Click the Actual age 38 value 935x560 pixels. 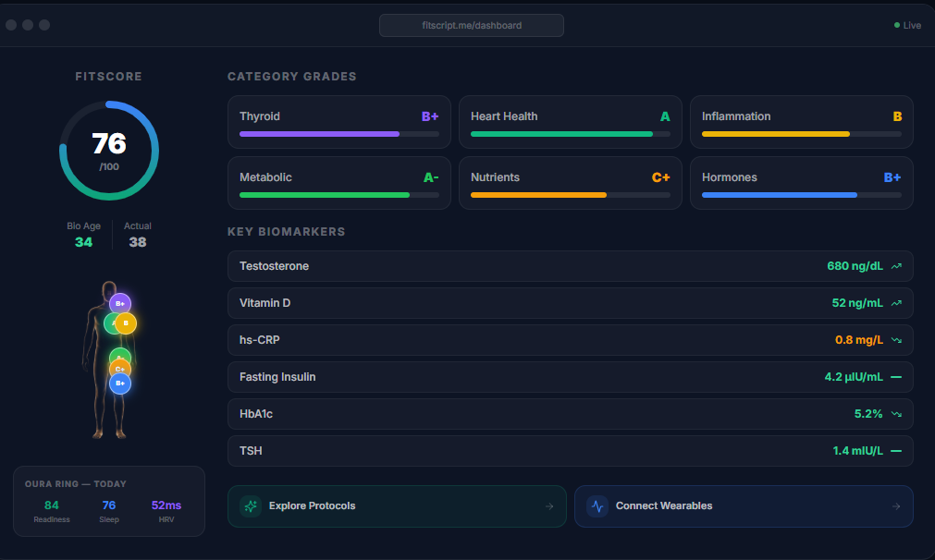(x=138, y=242)
